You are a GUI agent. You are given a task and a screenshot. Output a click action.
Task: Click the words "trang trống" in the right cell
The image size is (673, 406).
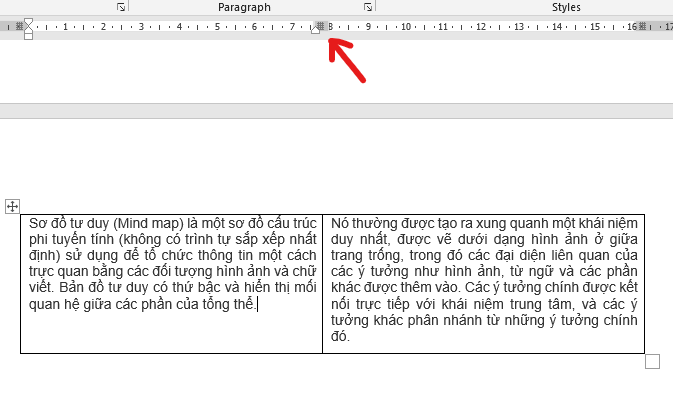367,255
